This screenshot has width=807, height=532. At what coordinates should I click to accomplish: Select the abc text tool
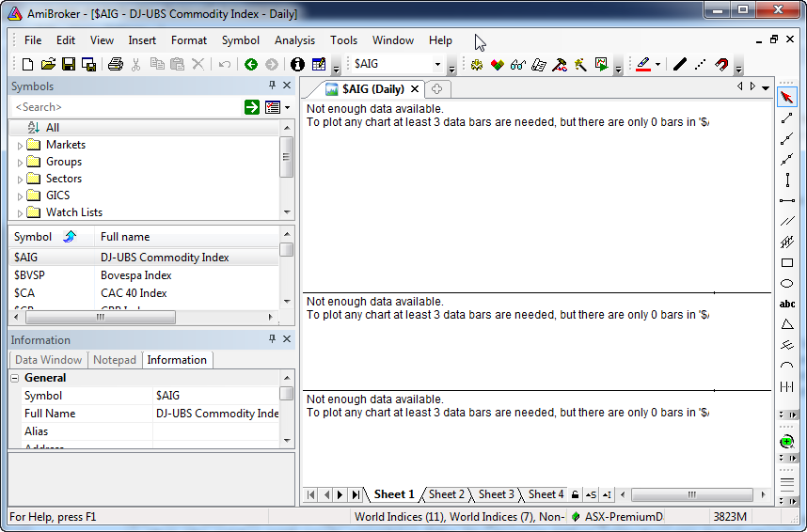(787, 305)
